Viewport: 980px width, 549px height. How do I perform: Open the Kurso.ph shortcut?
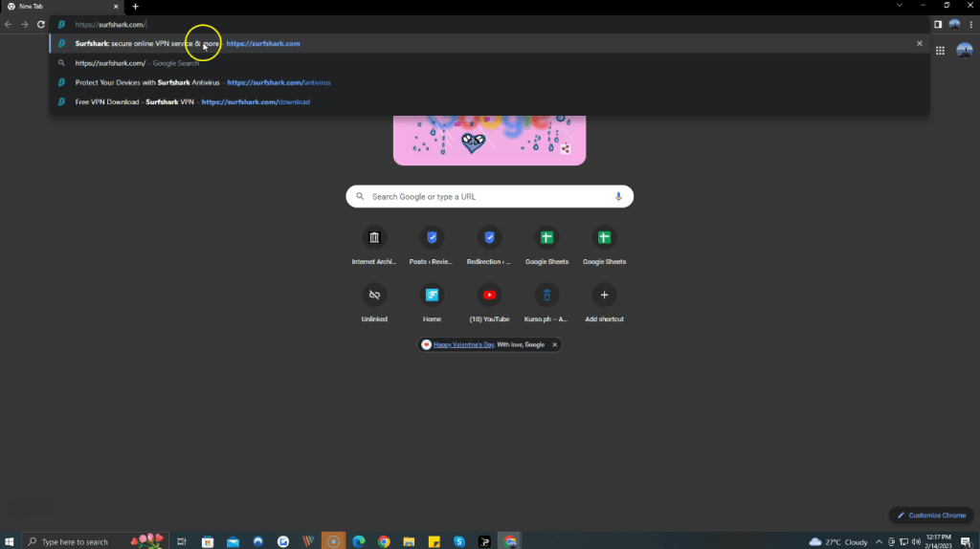546,303
